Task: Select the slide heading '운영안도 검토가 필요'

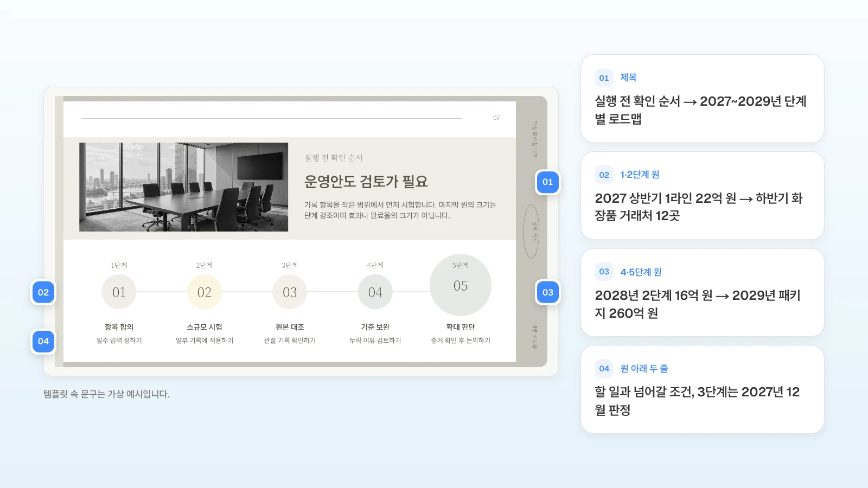Action: (366, 182)
